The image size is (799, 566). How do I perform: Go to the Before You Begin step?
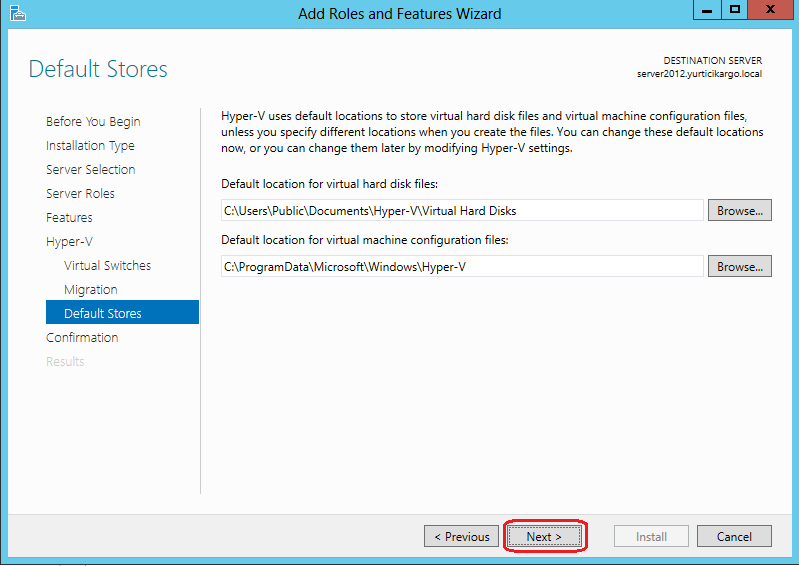point(93,122)
